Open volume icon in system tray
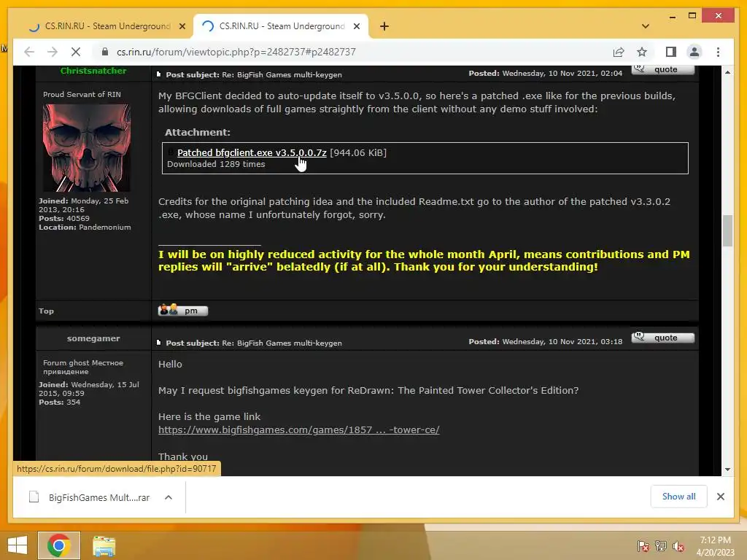Viewport: 747px width, 560px height. tap(678, 546)
